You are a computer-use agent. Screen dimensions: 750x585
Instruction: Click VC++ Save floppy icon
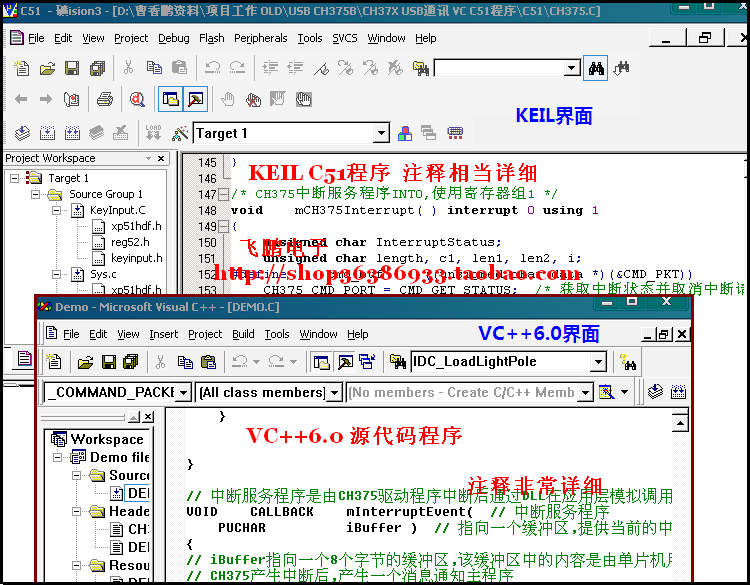coord(109,362)
